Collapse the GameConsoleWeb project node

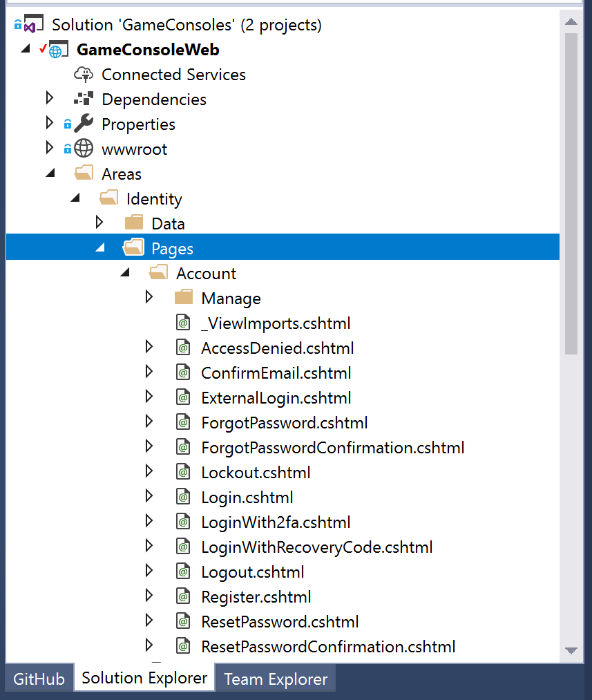26,48
